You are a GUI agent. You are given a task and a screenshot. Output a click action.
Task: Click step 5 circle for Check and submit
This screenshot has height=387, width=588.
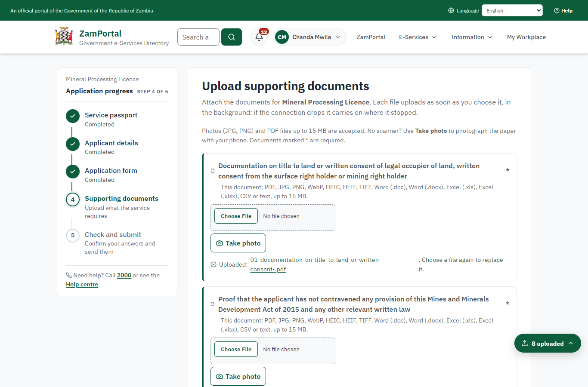(73, 236)
